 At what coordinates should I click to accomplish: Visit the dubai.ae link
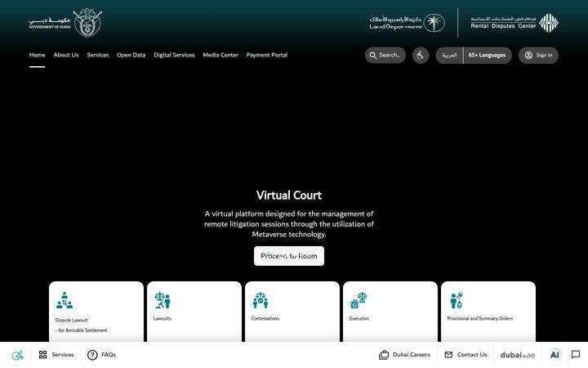518,355
